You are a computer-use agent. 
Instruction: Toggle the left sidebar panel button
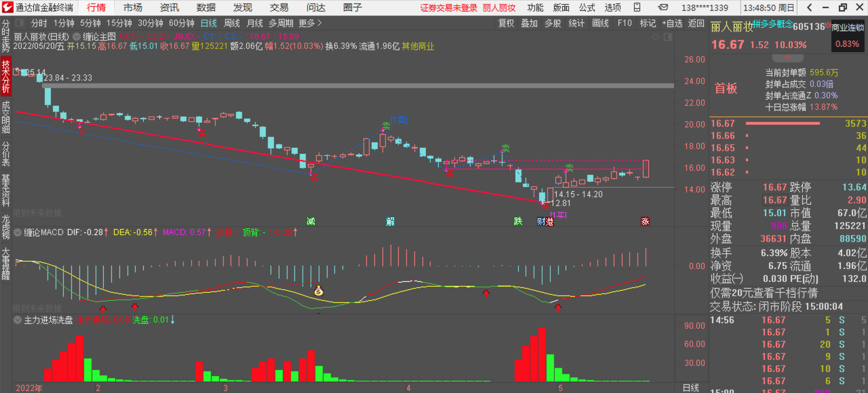pyautogui.click(x=20, y=23)
